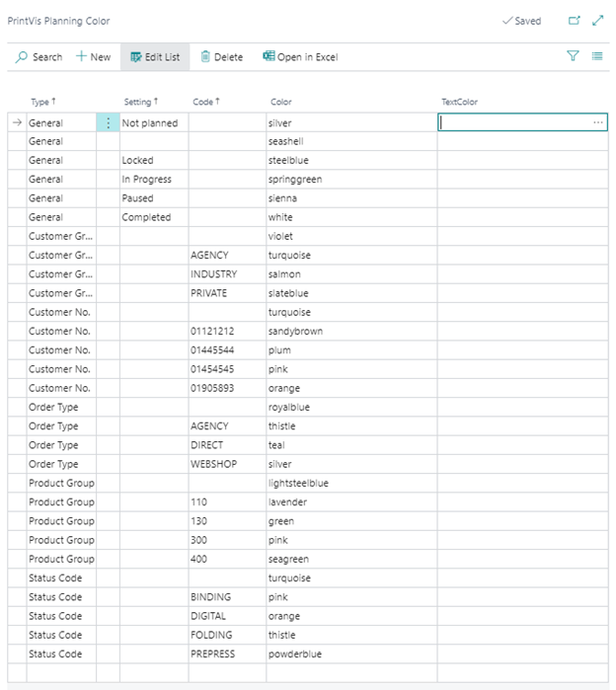This screenshot has height=690, width=616.
Task: Select the 'Not planned' setting cell
Action: pos(154,122)
